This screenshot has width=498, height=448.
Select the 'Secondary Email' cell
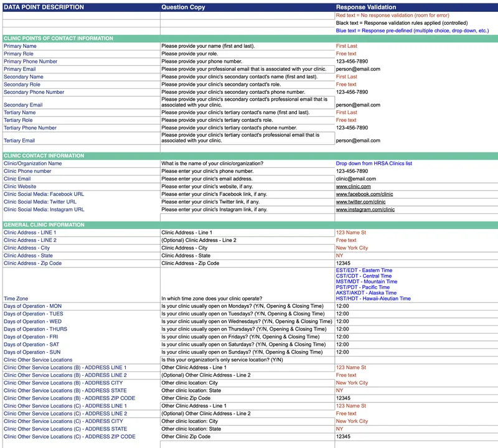tap(82, 102)
